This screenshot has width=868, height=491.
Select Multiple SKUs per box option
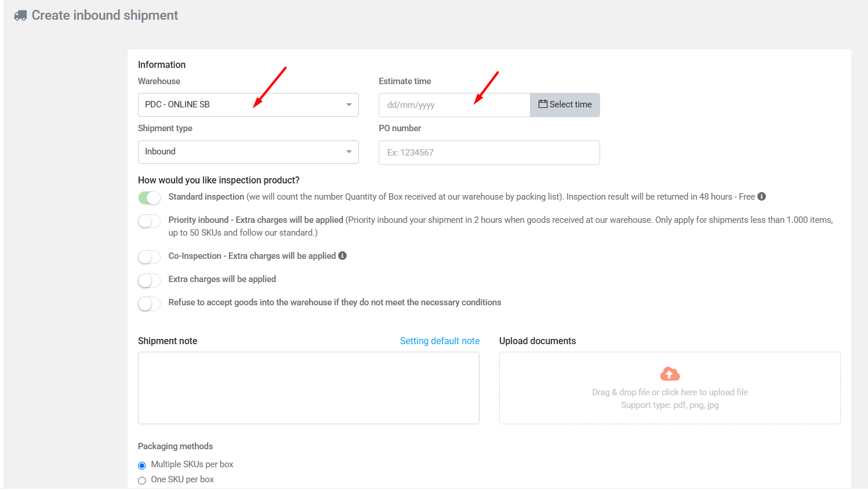[x=142, y=465]
